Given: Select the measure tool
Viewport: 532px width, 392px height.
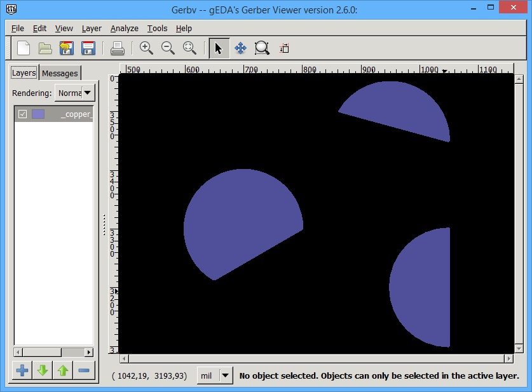Looking at the screenshot, I should 284,48.
